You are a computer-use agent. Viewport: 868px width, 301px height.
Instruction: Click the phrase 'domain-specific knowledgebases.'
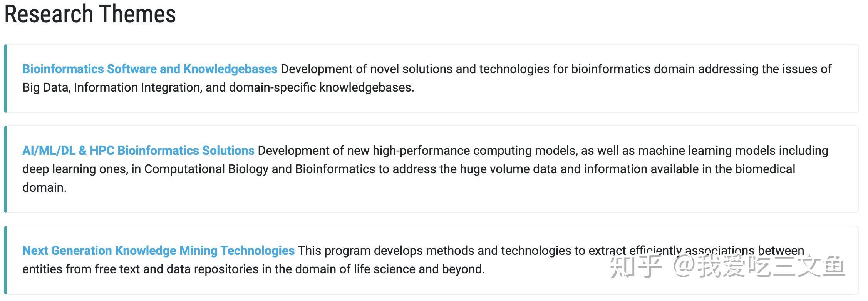[x=322, y=87]
